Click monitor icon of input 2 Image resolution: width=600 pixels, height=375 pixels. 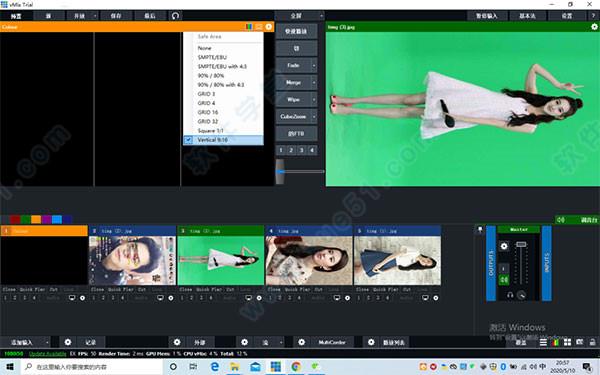(160, 298)
